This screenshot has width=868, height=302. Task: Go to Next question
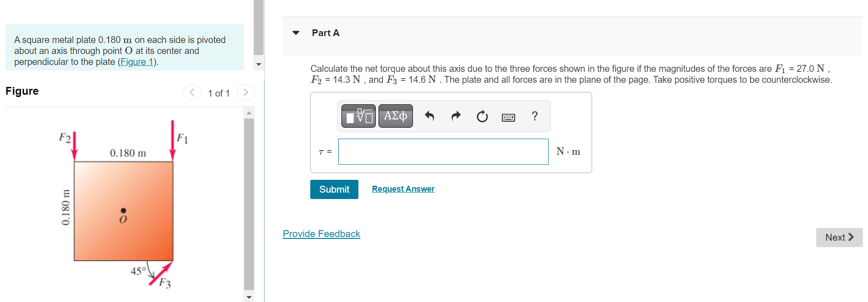[839, 237]
